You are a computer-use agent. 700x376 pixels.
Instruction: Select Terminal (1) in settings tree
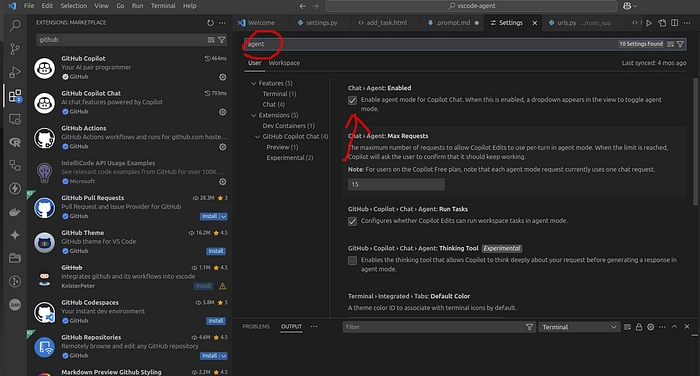(279, 94)
